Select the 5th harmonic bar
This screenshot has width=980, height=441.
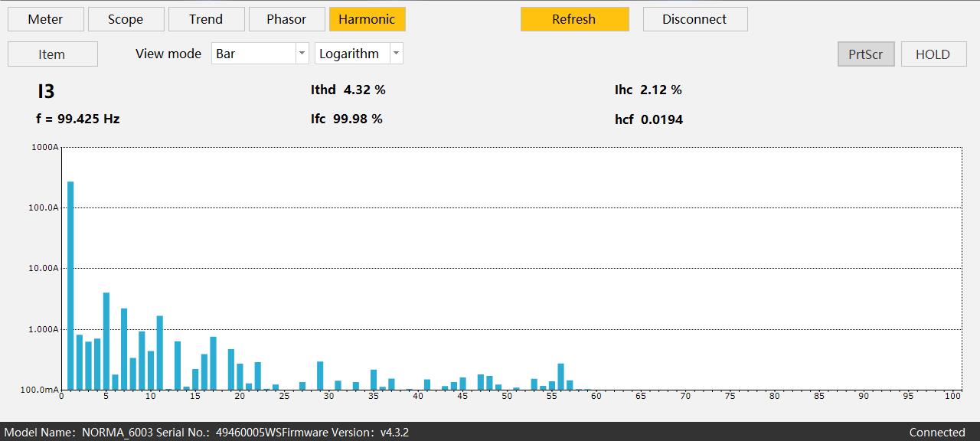click(x=106, y=341)
